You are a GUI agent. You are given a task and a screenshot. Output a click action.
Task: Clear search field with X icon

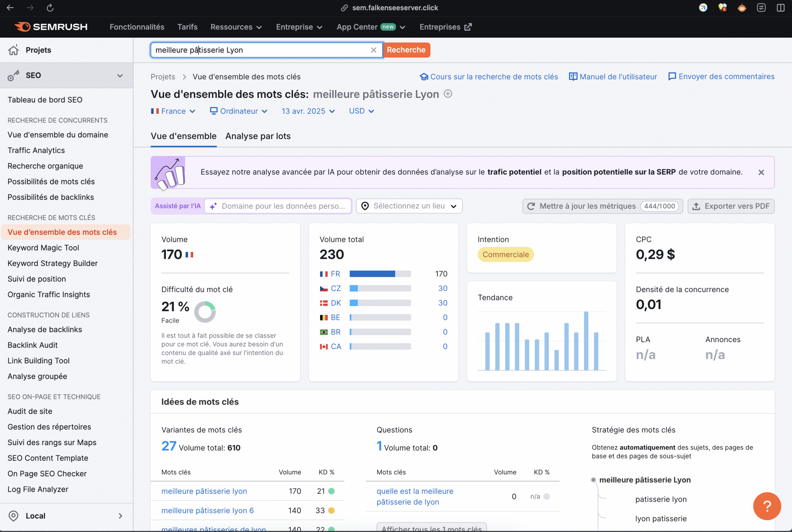(373, 50)
